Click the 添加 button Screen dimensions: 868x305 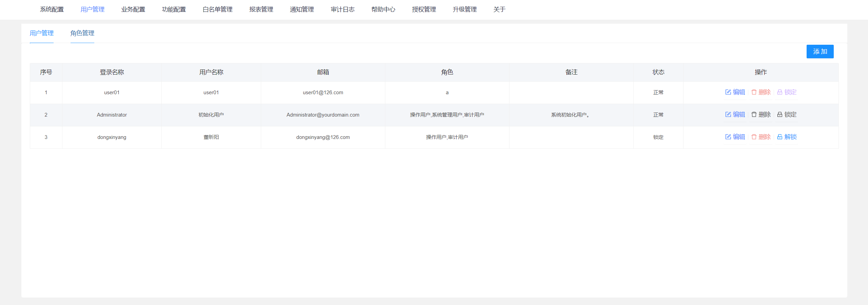click(819, 52)
